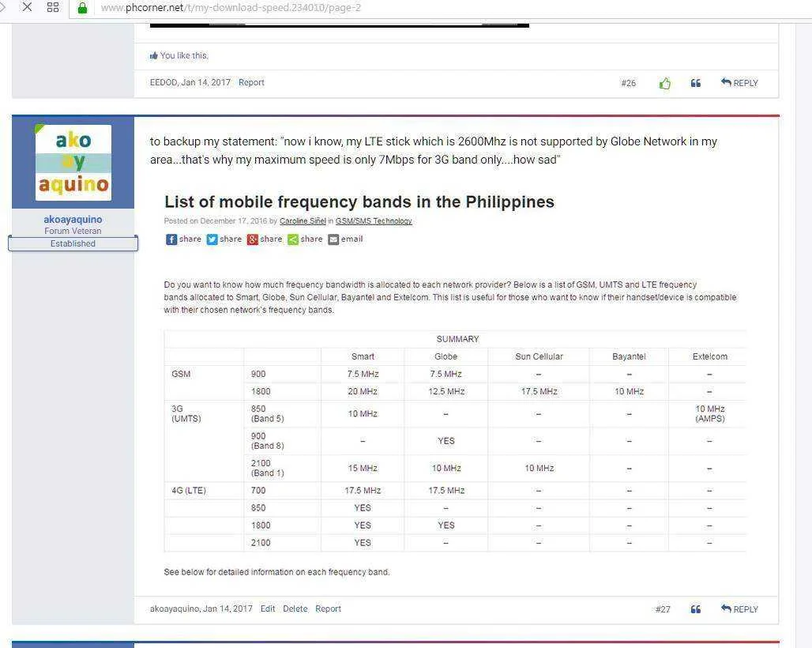Viewport: 812px width, 648px height.
Task: Click Twitter share icon
Action: [x=212, y=239]
